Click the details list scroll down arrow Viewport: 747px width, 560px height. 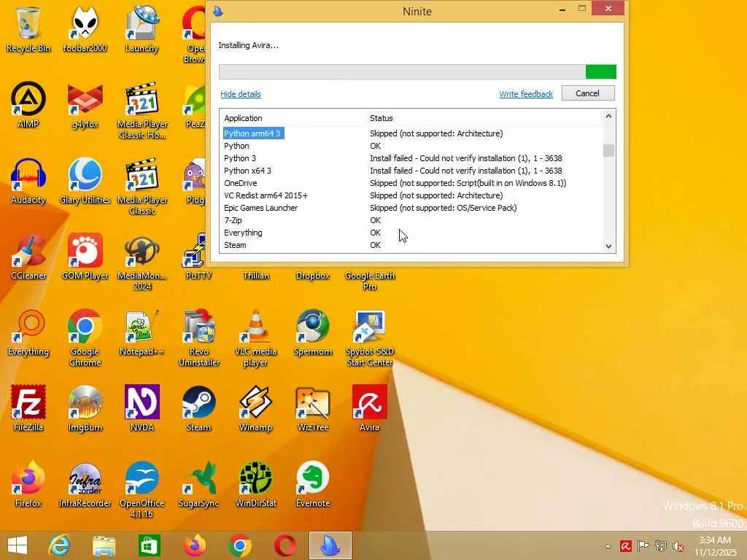click(608, 246)
